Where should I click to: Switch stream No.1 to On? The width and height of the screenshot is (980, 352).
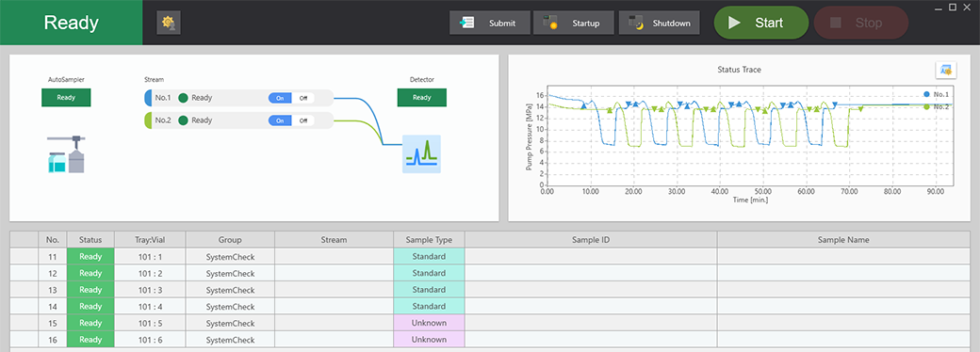(280, 98)
